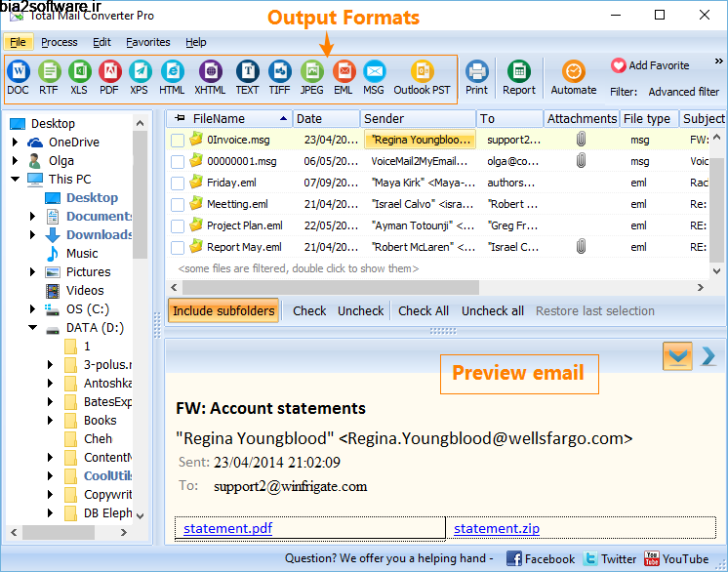The height and width of the screenshot is (572, 728).
Task: Select XHTML output format
Action: (x=210, y=77)
